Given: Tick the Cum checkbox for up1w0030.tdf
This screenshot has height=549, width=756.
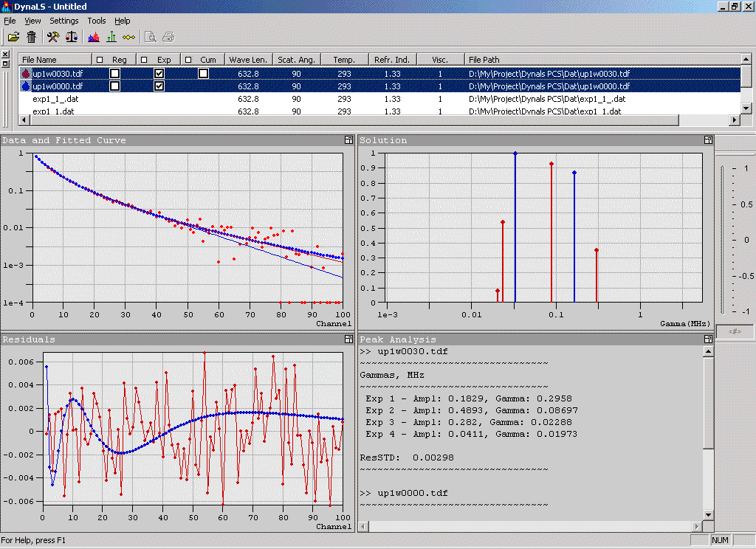Looking at the screenshot, I should (203, 74).
